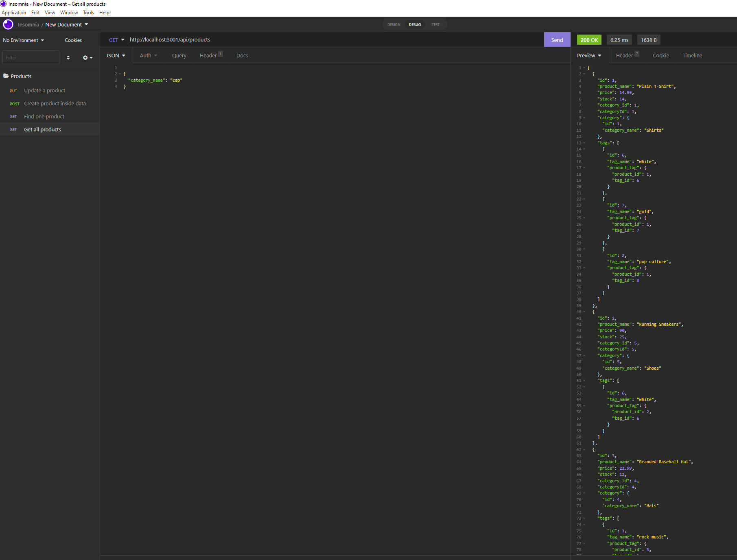Collapse the product object at line 40
The width and height of the screenshot is (737, 560).
(584, 312)
